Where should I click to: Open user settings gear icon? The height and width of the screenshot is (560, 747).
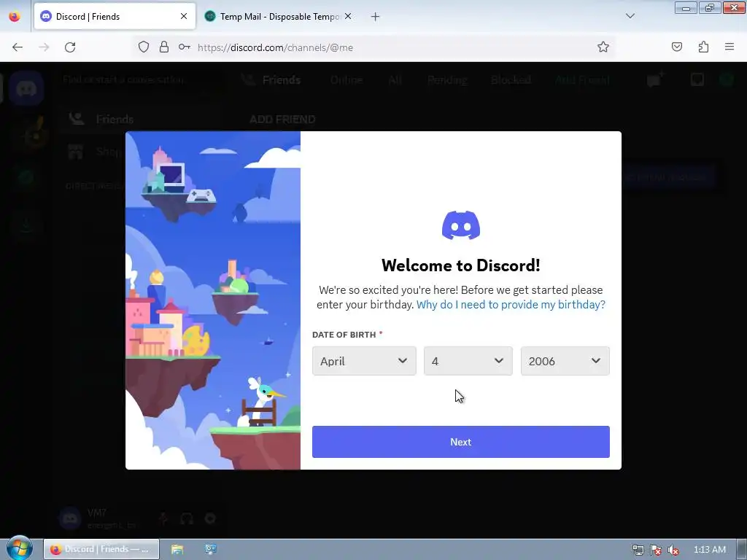click(210, 518)
